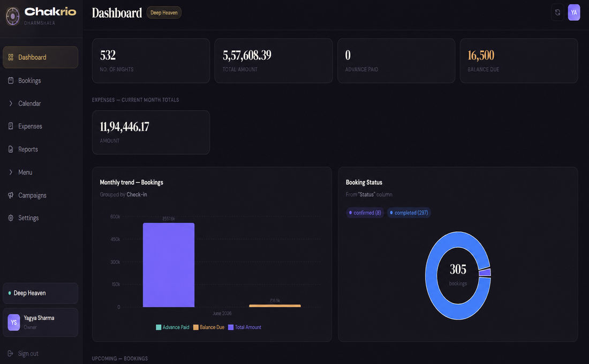Click the orange Balance Due bar
Image resolution: width=589 pixels, height=364 pixels.
tap(275, 306)
